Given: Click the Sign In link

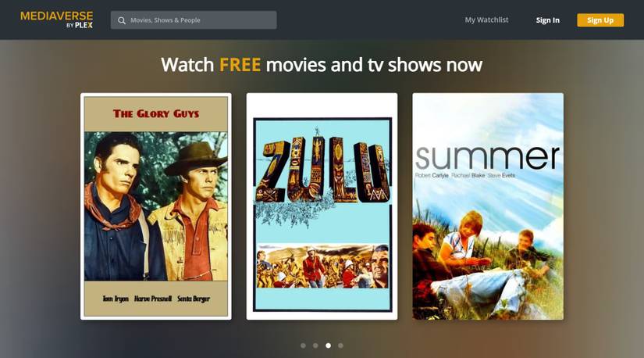Looking at the screenshot, I should 547,20.
